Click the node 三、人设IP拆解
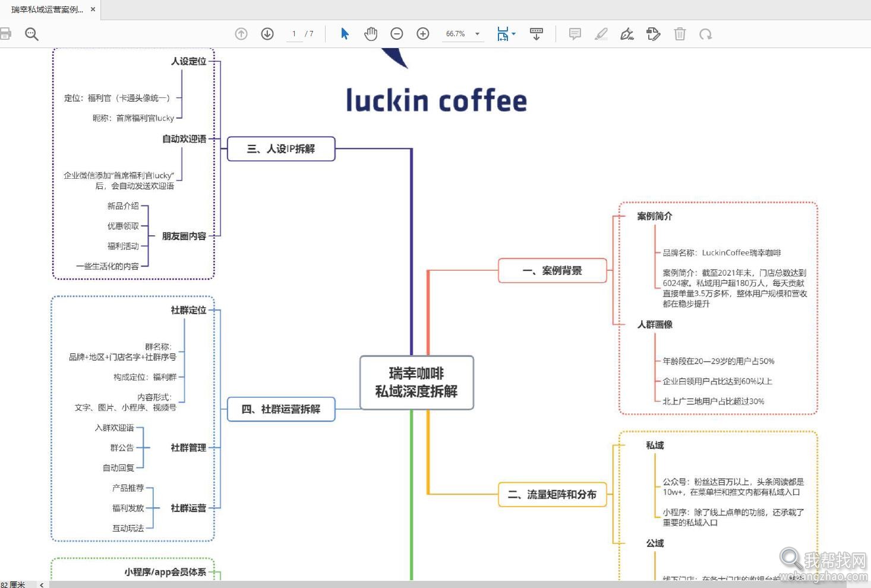871x588 pixels. (x=281, y=148)
